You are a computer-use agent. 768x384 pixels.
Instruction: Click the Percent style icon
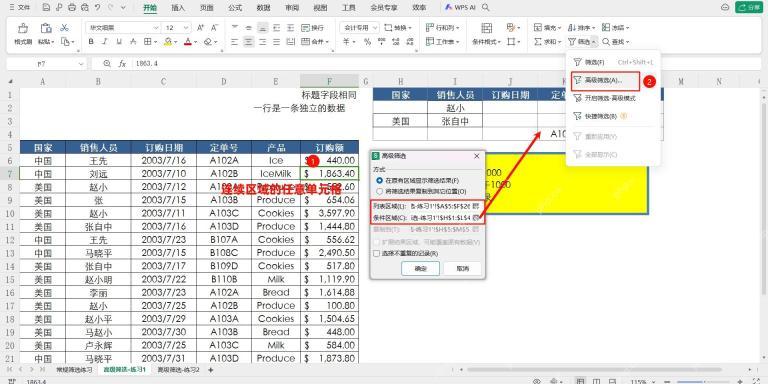pos(367,42)
